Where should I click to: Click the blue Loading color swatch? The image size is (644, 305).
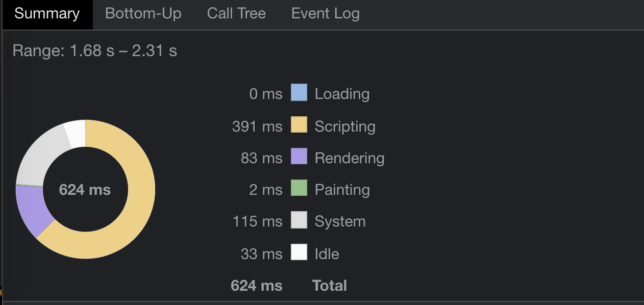(x=299, y=93)
